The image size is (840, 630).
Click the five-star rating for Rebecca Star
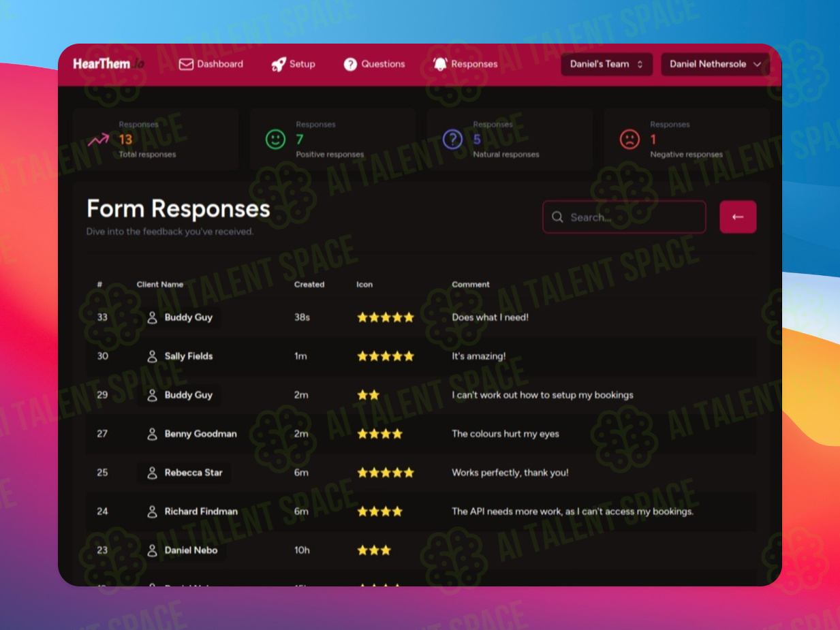click(386, 473)
